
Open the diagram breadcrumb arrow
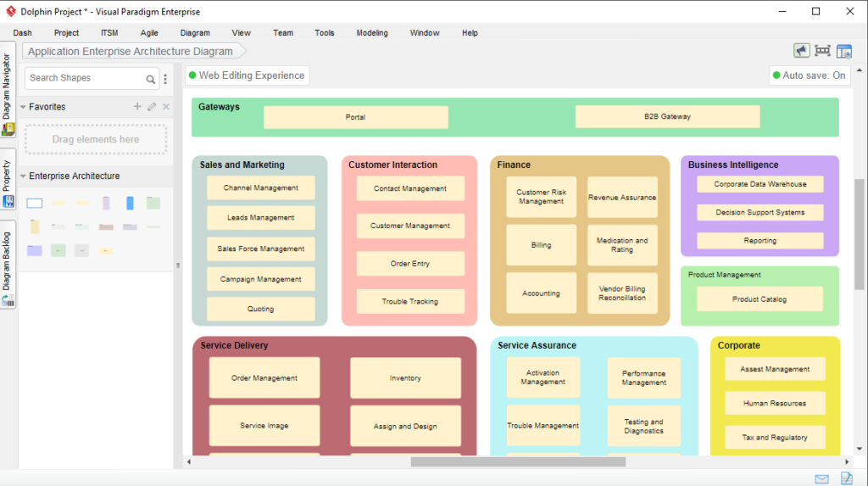pos(242,52)
